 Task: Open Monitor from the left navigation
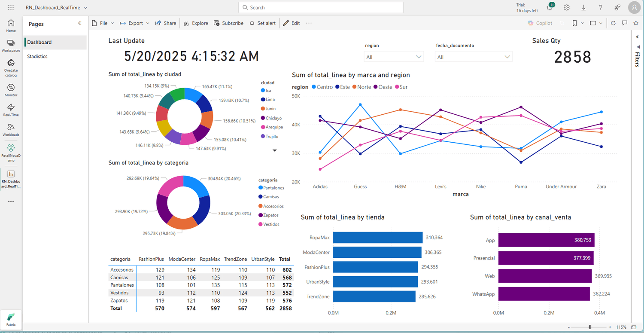(11, 88)
